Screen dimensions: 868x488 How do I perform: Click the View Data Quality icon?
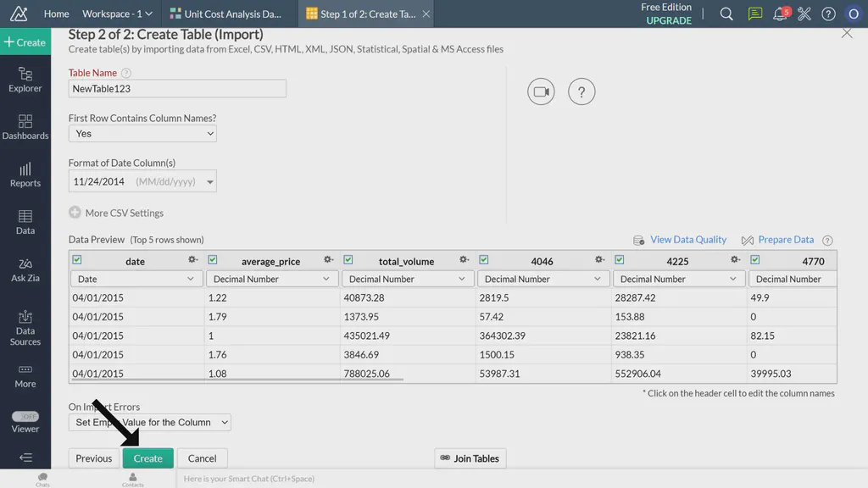pyautogui.click(x=638, y=240)
